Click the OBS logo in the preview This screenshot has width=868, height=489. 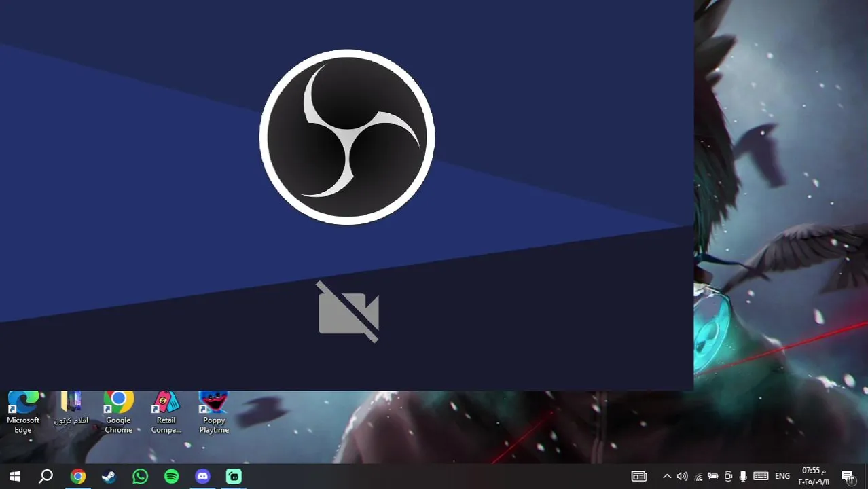click(347, 137)
